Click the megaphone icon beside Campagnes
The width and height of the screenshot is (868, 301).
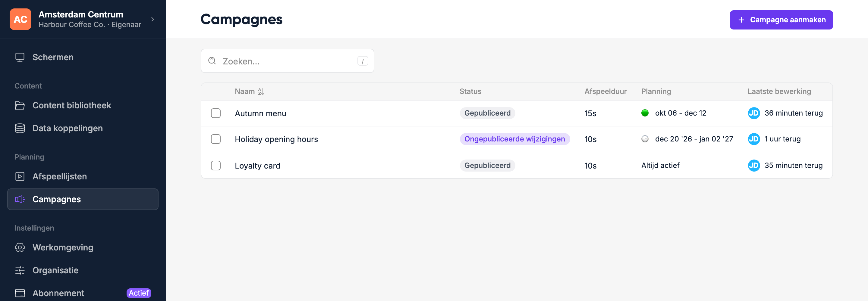click(20, 199)
